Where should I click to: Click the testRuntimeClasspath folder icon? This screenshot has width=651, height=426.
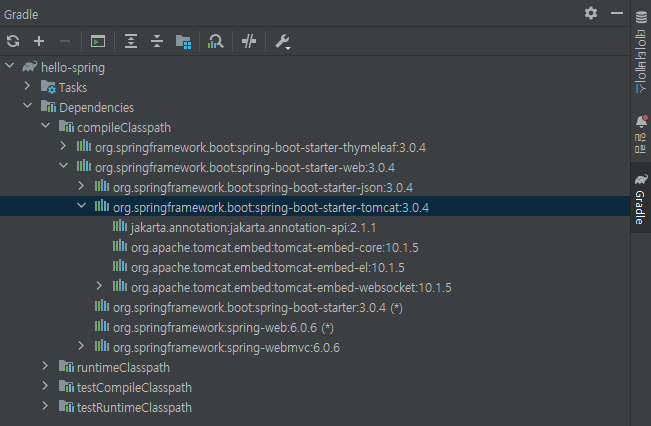(x=66, y=406)
